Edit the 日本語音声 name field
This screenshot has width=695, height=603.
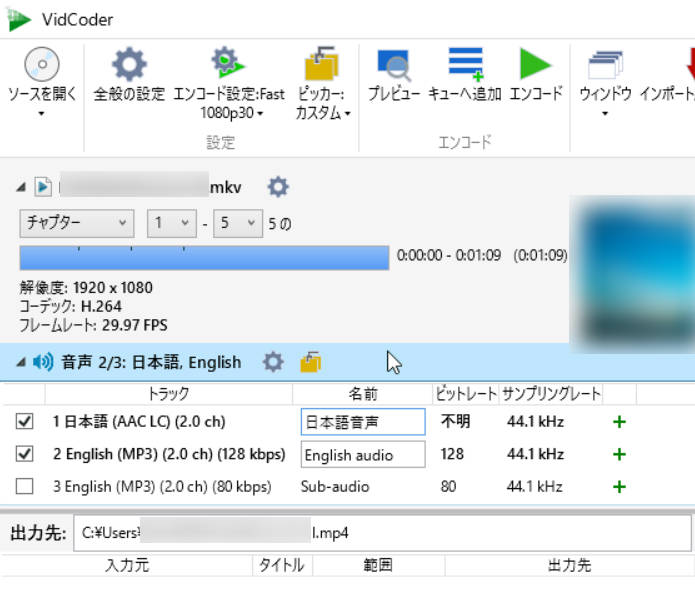pyautogui.click(x=363, y=422)
